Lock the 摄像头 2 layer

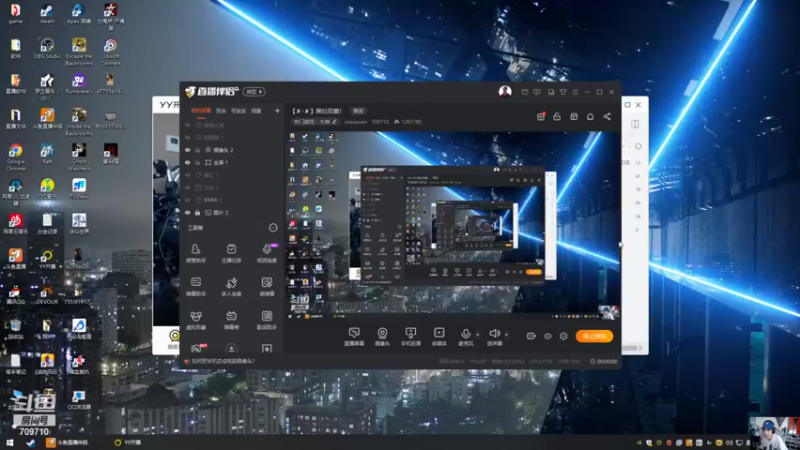pos(197,150)
